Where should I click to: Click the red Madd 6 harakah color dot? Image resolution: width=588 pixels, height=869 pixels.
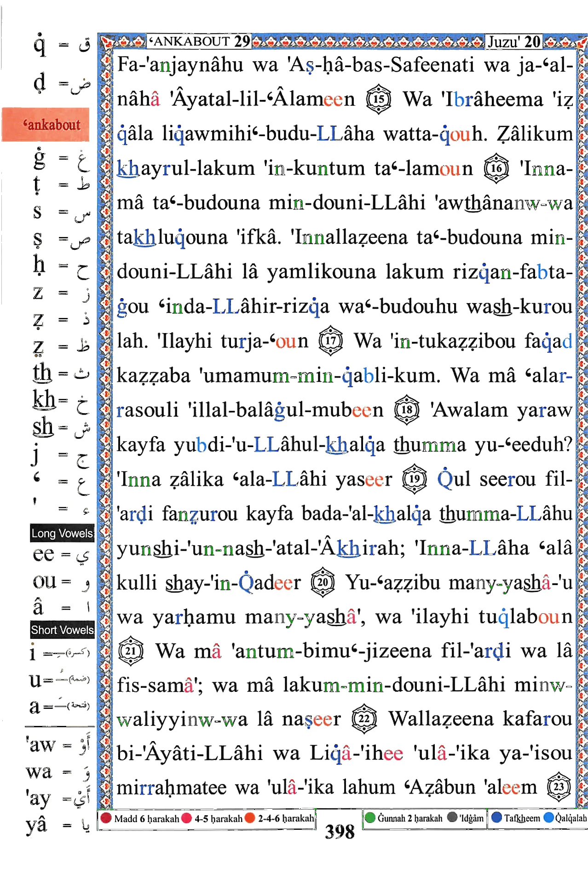(x=106, y=818)
